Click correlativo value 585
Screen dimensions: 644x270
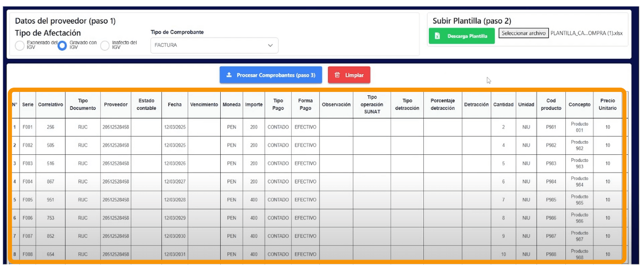point(51,145)
